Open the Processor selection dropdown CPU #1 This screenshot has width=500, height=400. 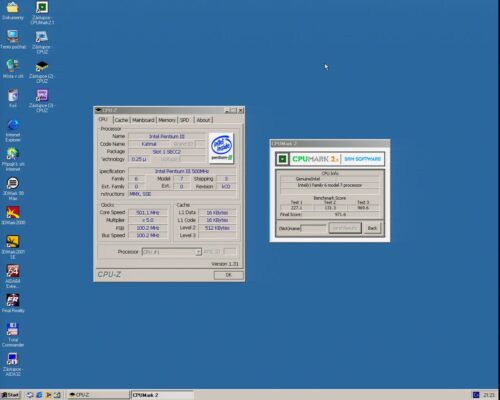click(172, 252)
